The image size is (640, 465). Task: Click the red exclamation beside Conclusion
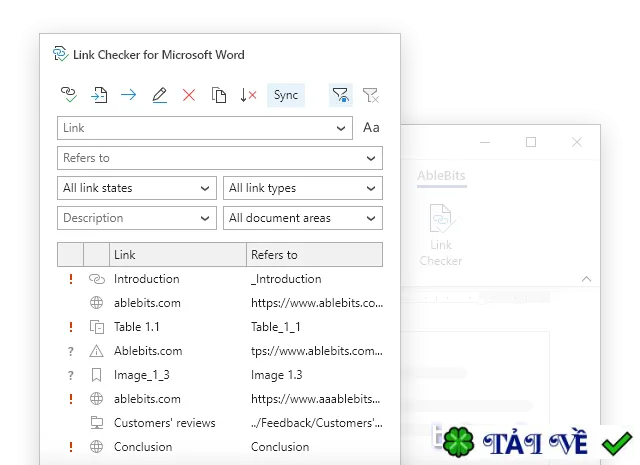click(71, 447)
